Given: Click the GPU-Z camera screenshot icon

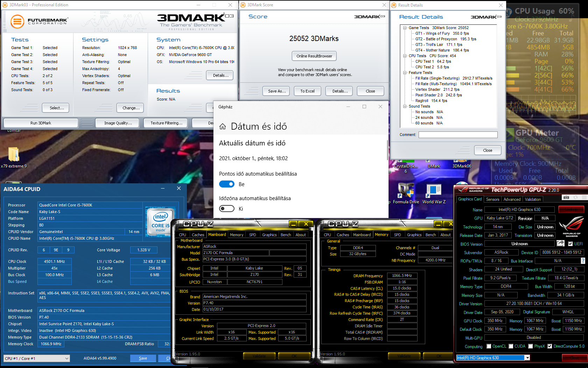Looking at the screenshot, I should click(x=566, y=198).
